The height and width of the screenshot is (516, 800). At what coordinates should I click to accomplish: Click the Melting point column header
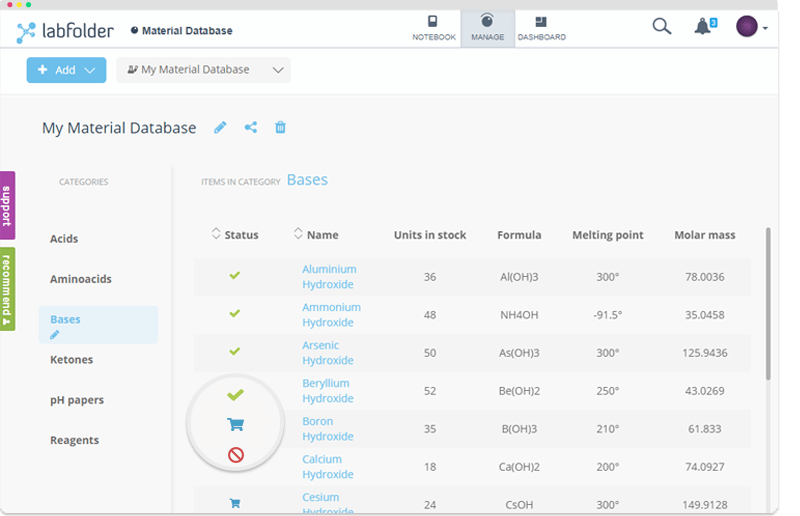tap(608, 235)
